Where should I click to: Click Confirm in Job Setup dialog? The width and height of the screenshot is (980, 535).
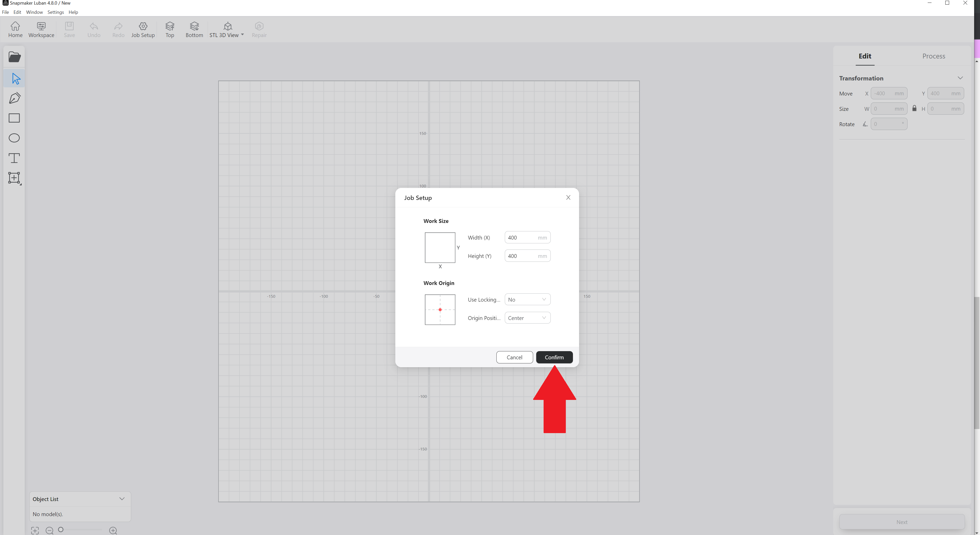554,357
